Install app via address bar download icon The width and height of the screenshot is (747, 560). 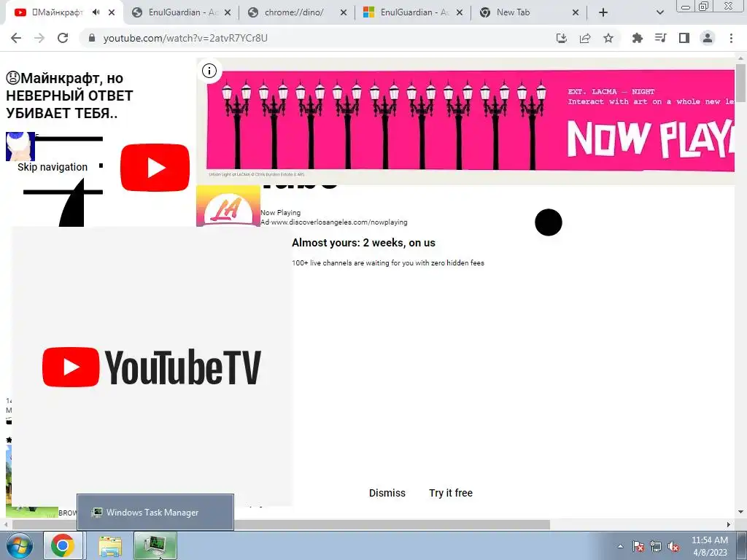pos(562,38)
